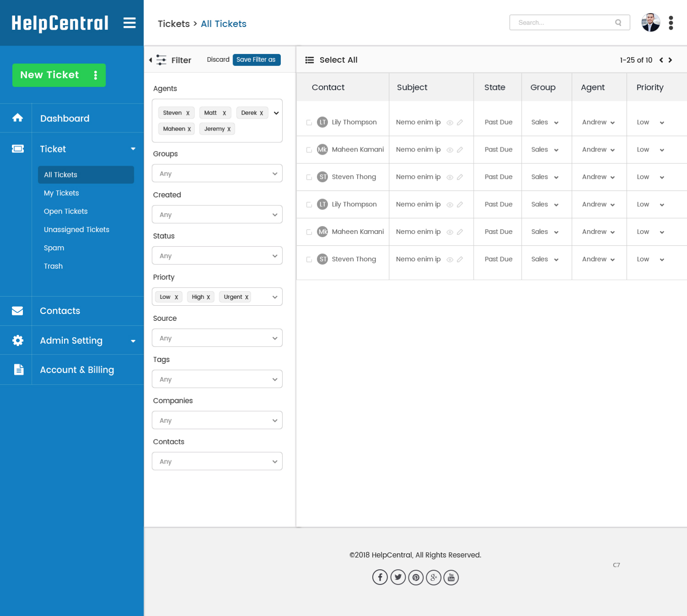
Task: Click the Account & Billing document icon
Action: click(19, 369)
